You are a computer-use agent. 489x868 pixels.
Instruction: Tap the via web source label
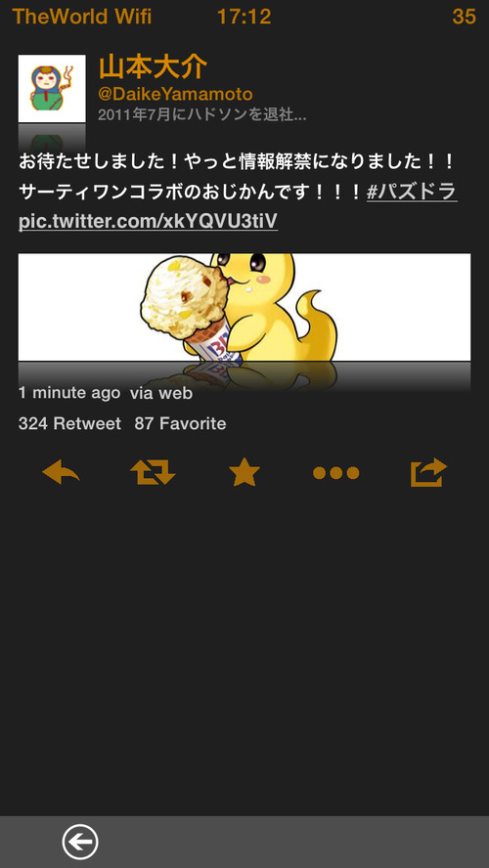click(x=161, y=393)
